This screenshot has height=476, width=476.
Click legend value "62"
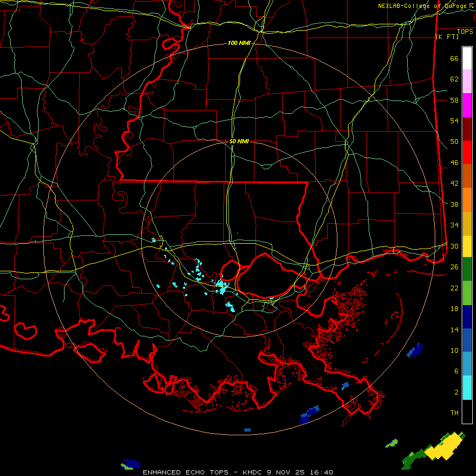tap(454, 79)
